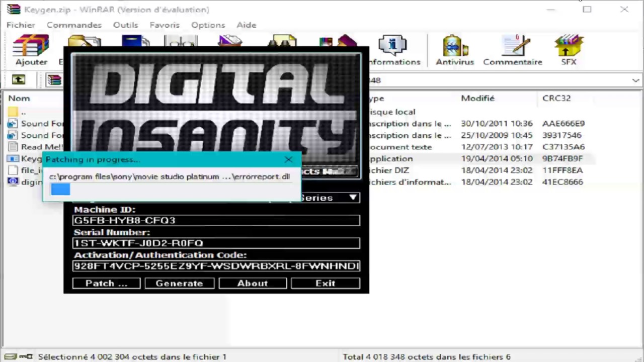644x362 pixels.
Task: Open the Outils menu
Action: pos(125,25)
